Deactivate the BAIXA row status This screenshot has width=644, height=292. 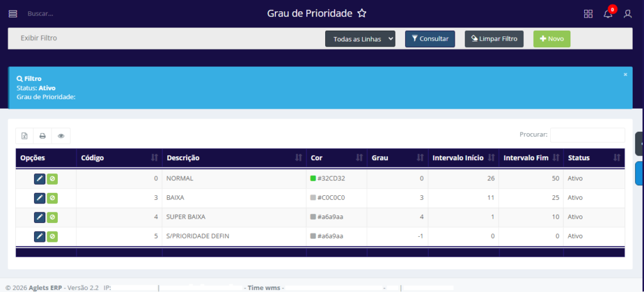53,198
